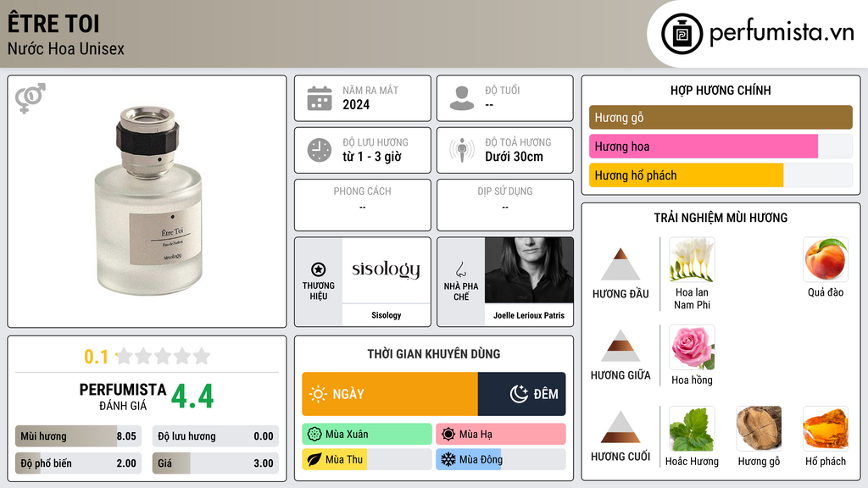The height and width of the screenshot is (488, 868).
Task: Click the year value 2024
Action: [x=356, y=104]
